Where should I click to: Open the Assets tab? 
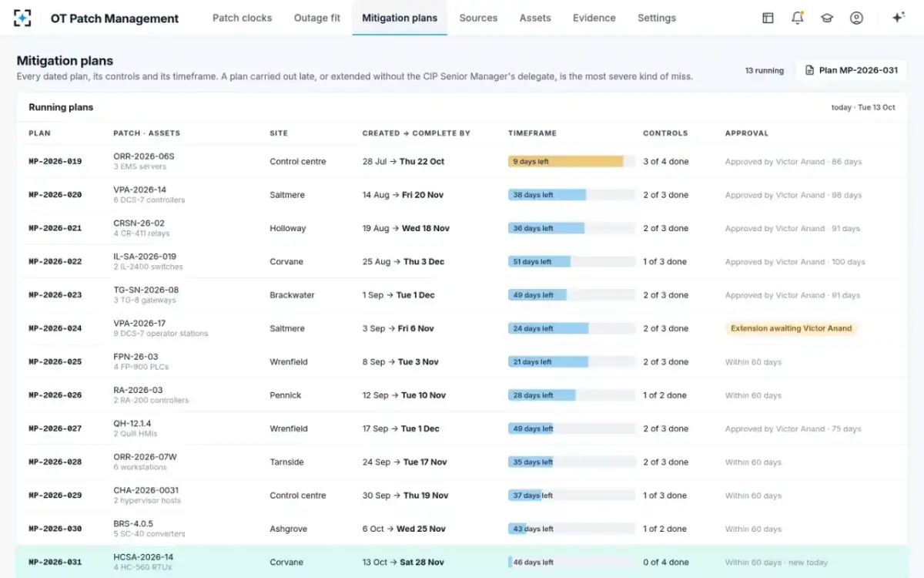535,18
